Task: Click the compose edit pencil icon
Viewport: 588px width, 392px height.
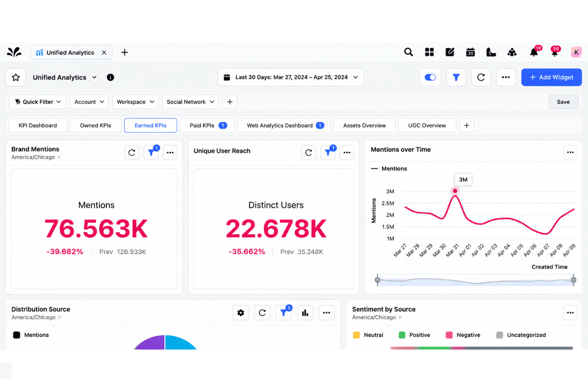Action: (450, 52)
